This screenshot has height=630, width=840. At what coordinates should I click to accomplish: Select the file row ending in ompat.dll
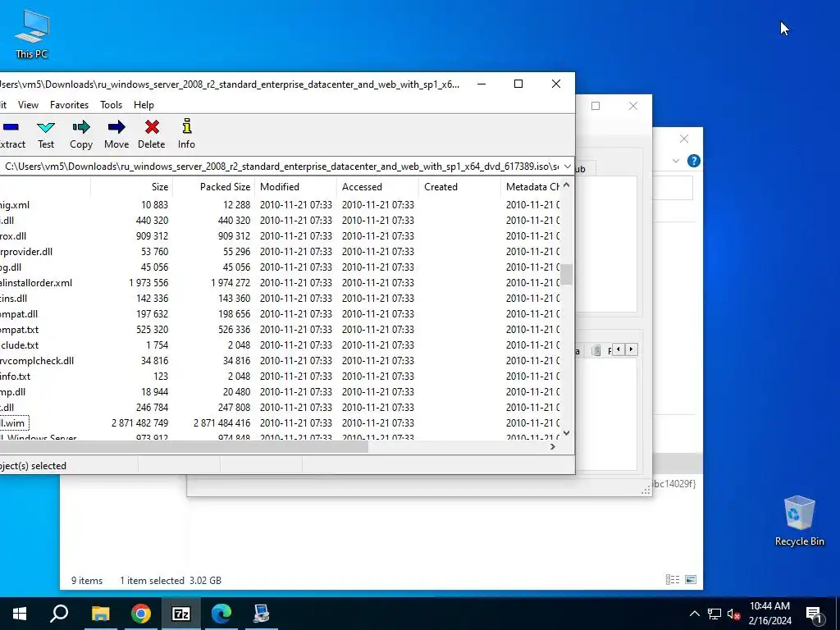coord(280,314)
